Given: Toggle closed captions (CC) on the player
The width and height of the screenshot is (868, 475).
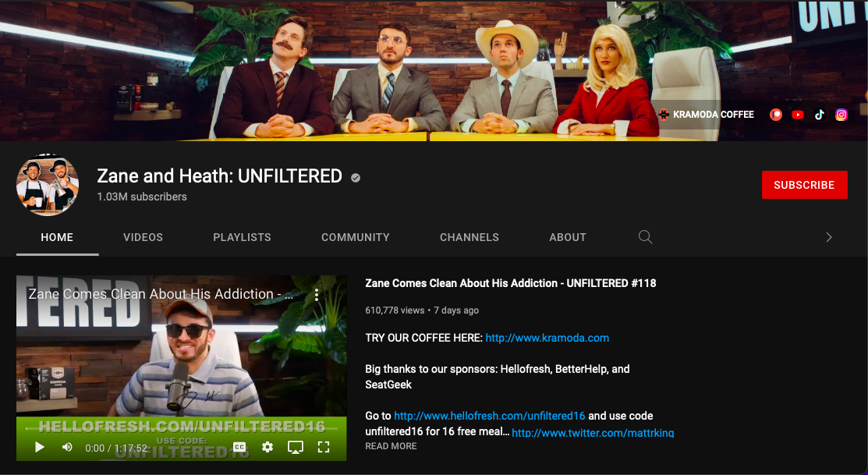Looking at the screenshot, I should pyautogui.click(x=239, y=447).
